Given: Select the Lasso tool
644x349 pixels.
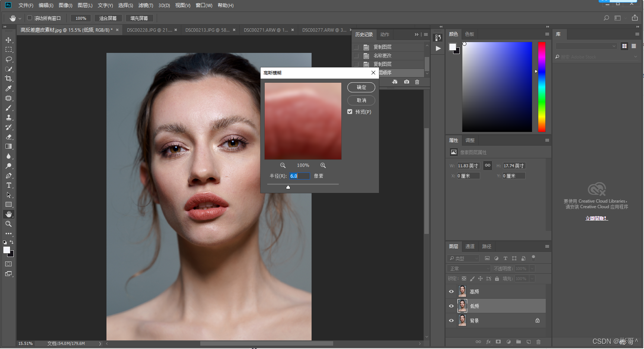Looking at the screenshot, I should [x=9, y=59].
